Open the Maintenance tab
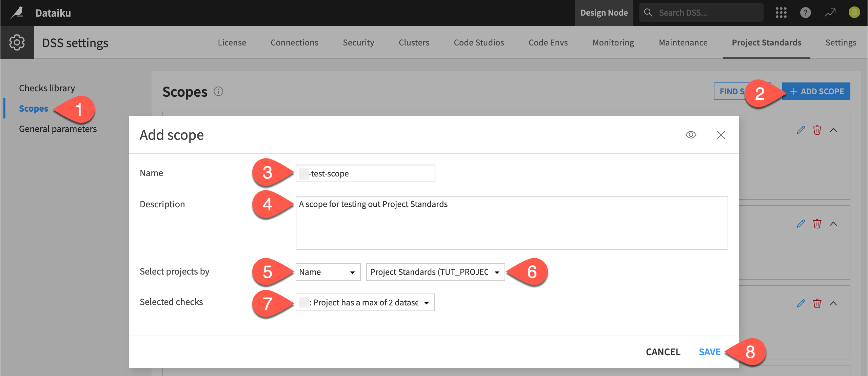The width and height of the screenshot is (868, 376). [x=683, y=42]
